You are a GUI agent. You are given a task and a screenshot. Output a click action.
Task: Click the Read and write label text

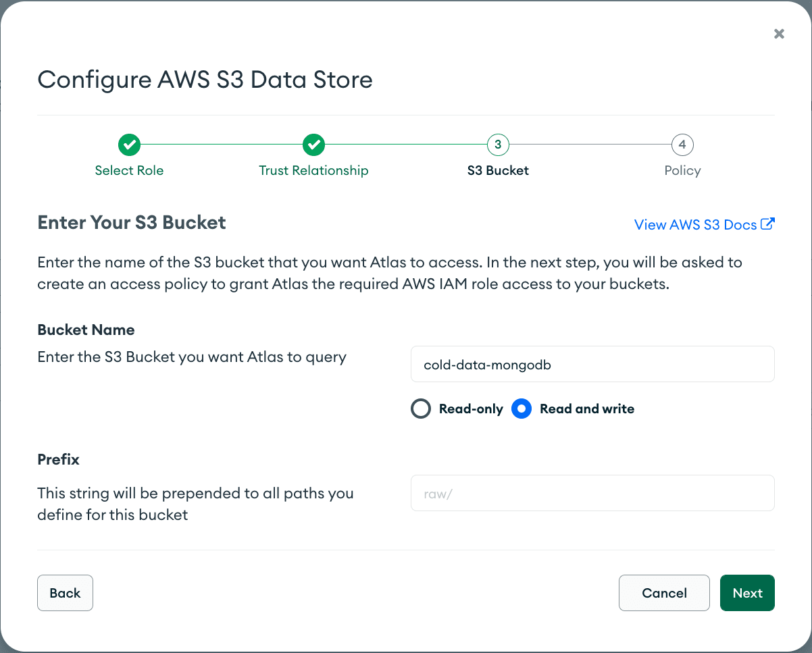tap(586, 409)
